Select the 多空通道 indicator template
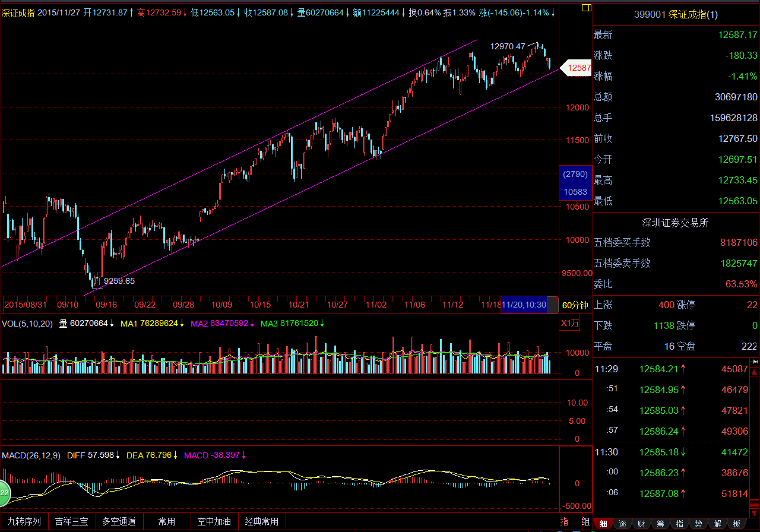 click(x=119, y=521)
